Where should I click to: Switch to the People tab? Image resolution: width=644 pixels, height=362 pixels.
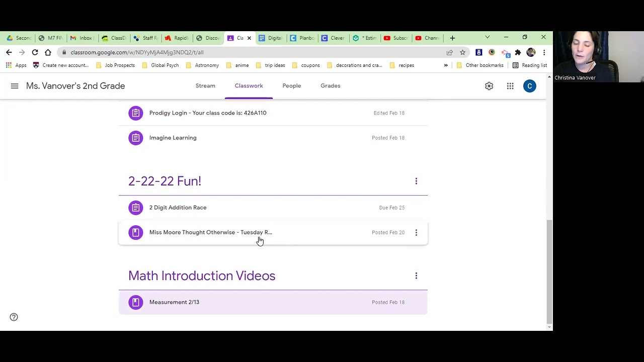[292, 86]
